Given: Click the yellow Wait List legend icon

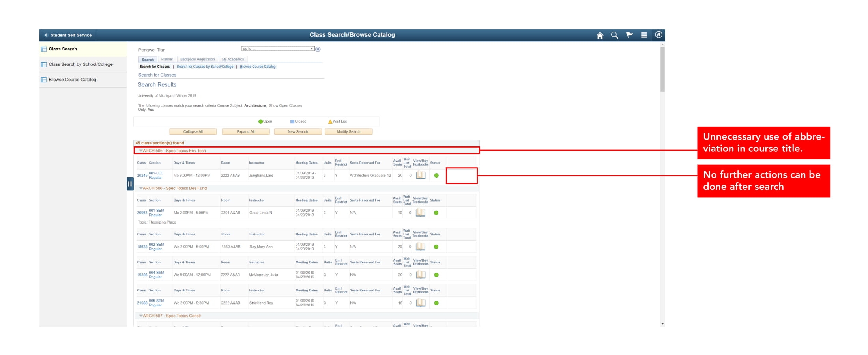Looking at the screenshot, I should (330, 121).
